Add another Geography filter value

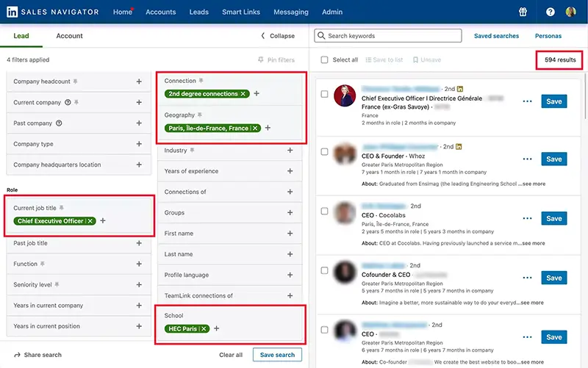click(x=268, y=128)
